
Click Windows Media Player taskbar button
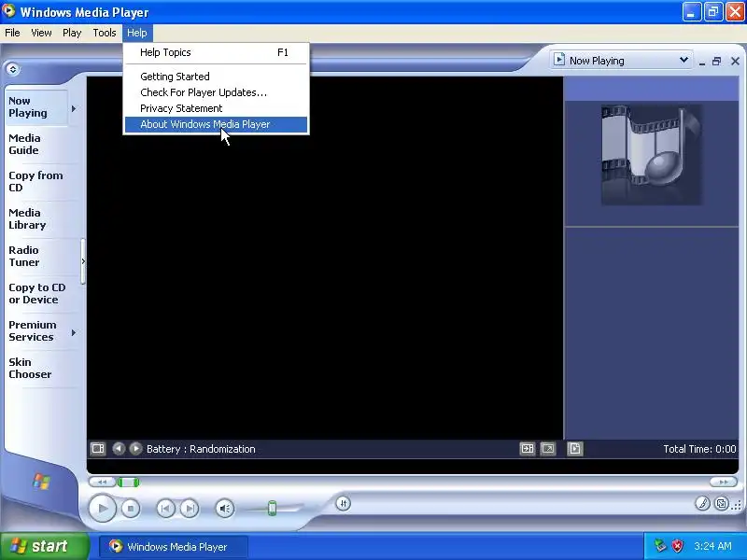click(x=174, y=547)
